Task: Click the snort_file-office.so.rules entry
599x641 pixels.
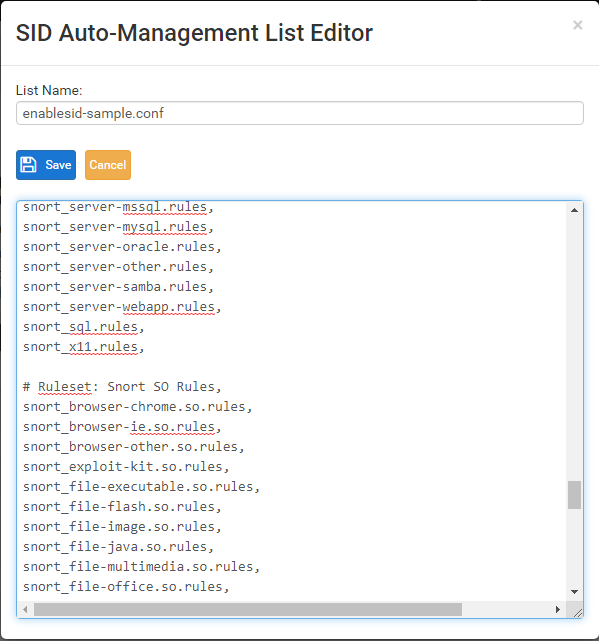Action: coord(126,587)
